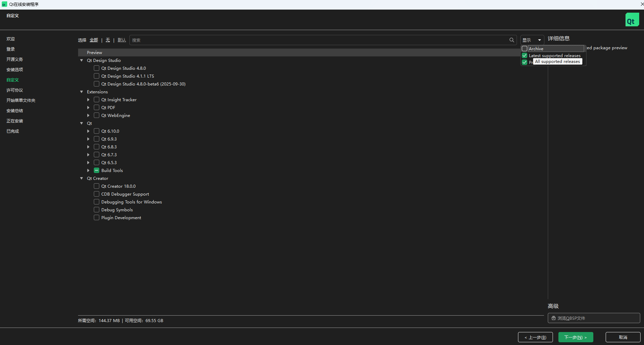Viewport: 644px width, 345px height.
Task: Click the 许可协议 step in sidebar
Action: point(15,90)
